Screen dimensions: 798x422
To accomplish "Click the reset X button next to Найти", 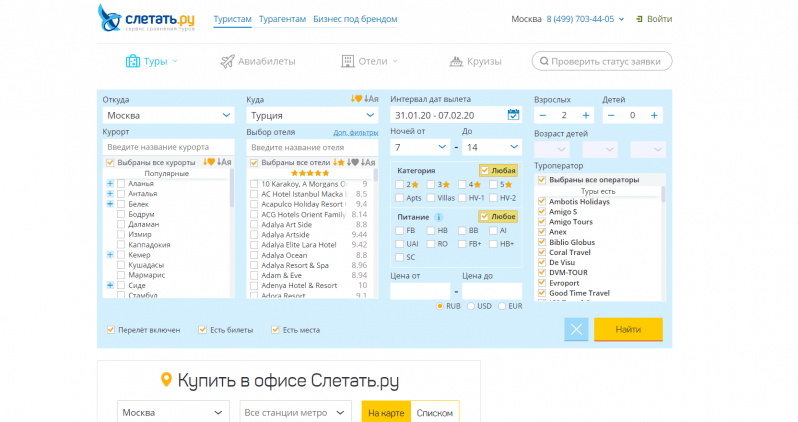I will point(576,329).
